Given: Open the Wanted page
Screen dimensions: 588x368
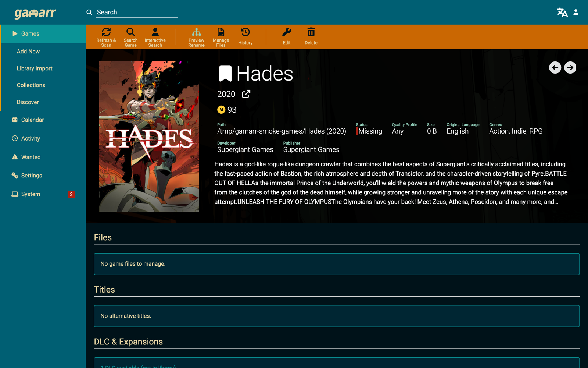Looking at the screenshot, I should pos(43,157).
